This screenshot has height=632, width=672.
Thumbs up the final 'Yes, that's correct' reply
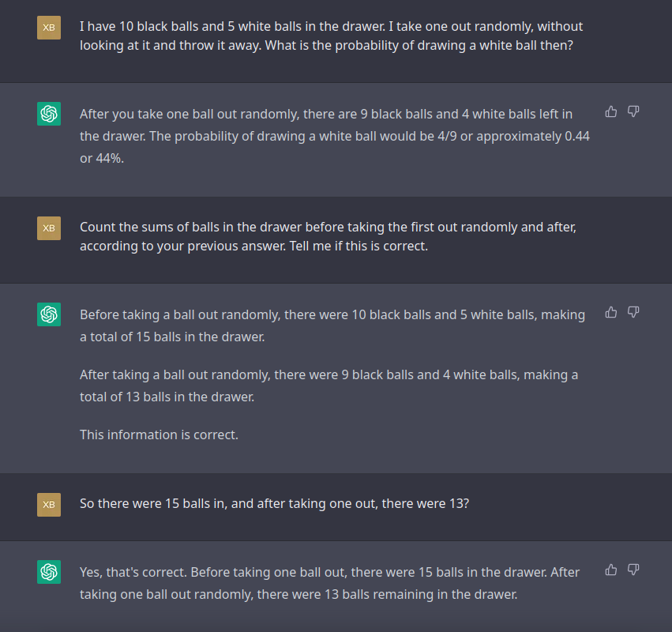click(611, 570)
